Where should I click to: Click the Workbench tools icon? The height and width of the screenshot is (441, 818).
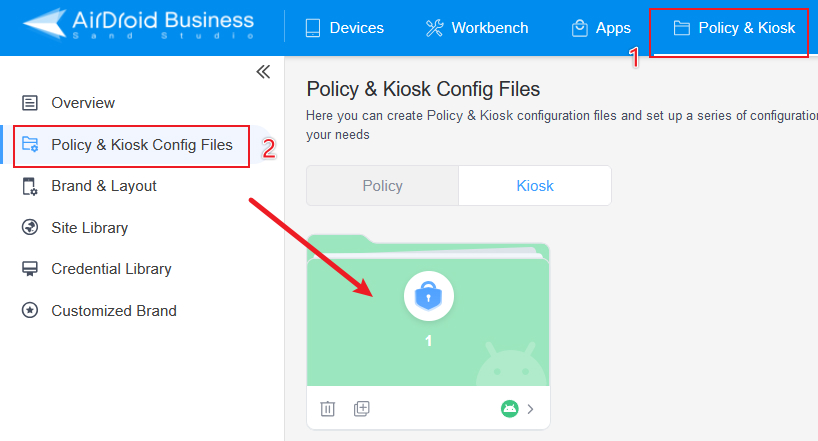(x=435, y=28)
